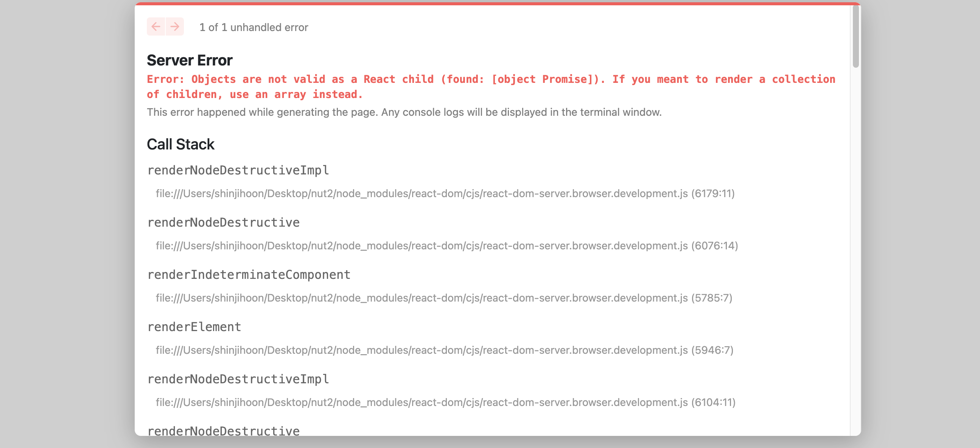Go to next error using right arrow

tap(175, 26)
